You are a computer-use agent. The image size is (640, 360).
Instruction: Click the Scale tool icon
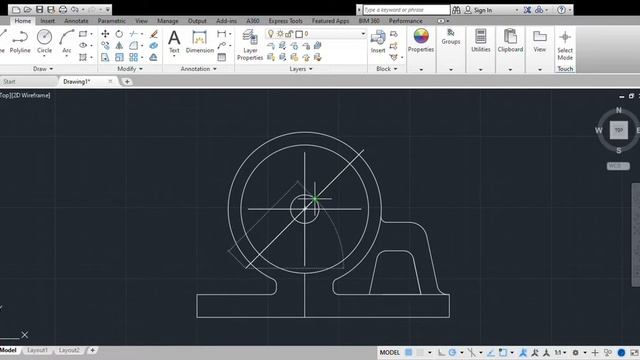119,57
